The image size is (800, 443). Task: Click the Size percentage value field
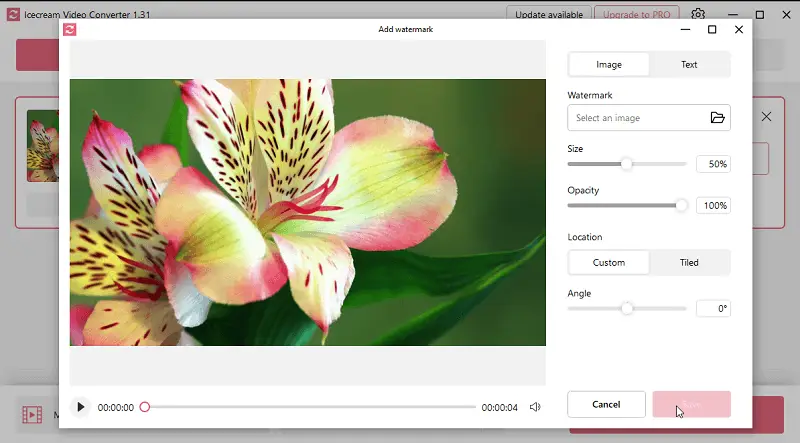pos(713,164)
